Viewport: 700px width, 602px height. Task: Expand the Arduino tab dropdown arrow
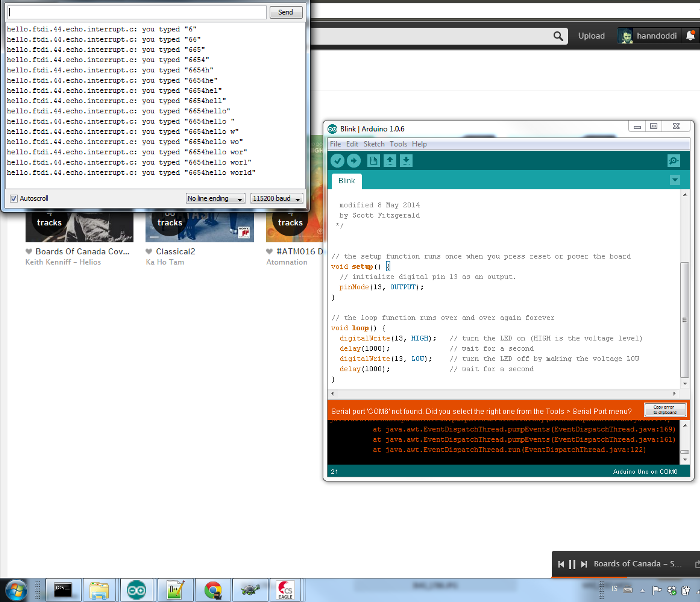click(x=675, y=180)
